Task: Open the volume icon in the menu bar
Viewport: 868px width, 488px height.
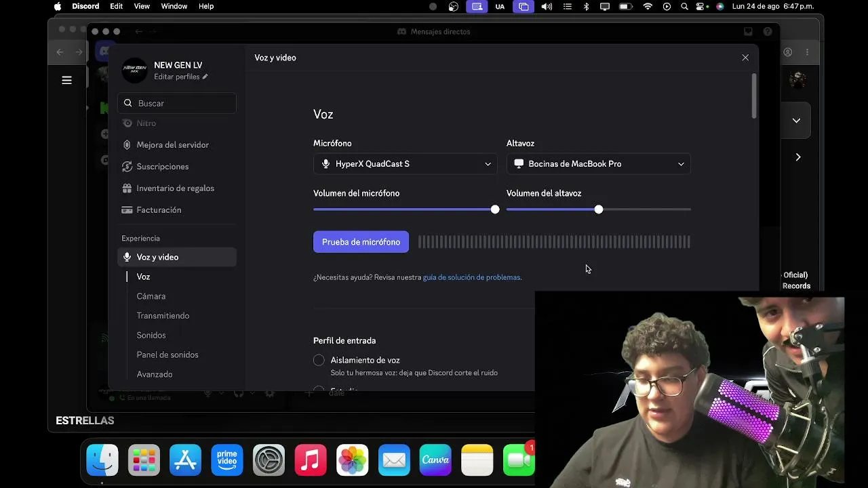Action: tap(547, 7)
